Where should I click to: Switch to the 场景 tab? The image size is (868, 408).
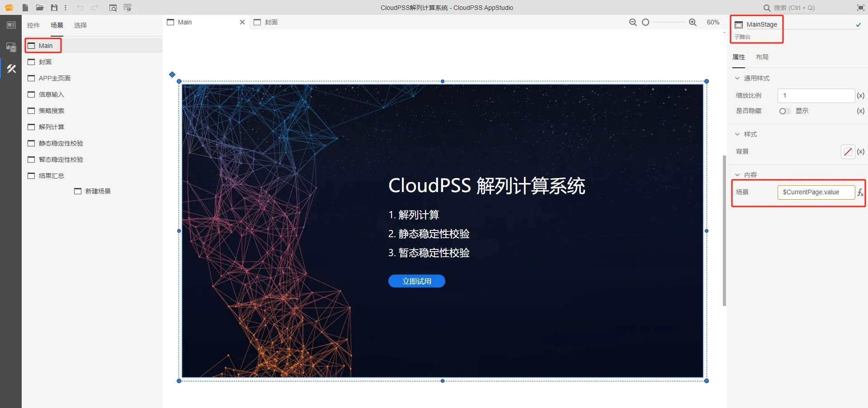57,25
